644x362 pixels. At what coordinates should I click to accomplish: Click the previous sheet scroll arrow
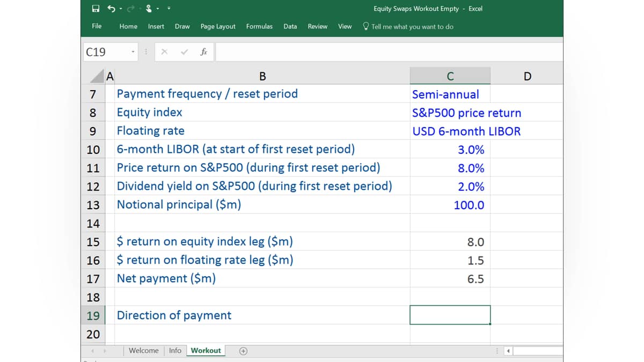(92, 351)
